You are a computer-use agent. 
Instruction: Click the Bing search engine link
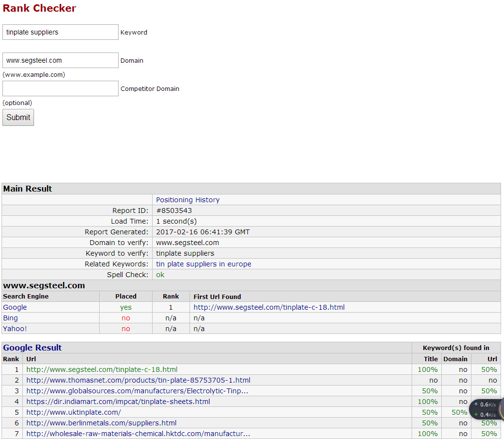(10, 318)
